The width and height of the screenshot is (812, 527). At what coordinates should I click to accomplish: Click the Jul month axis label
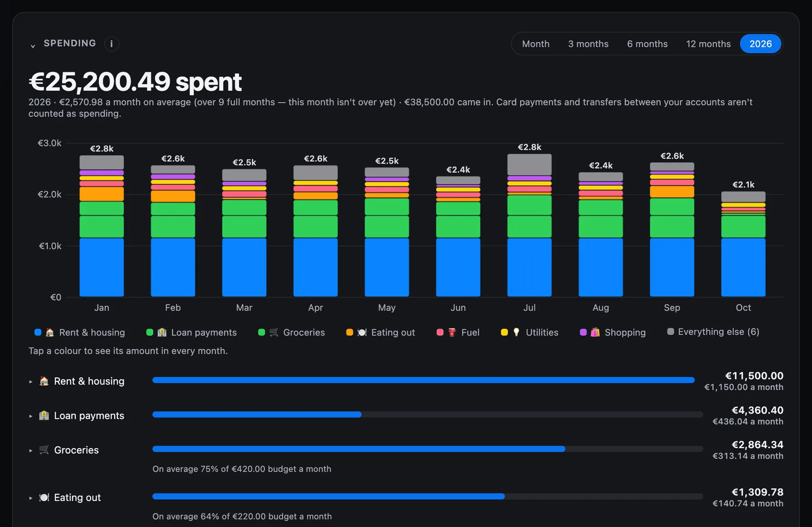529,307
